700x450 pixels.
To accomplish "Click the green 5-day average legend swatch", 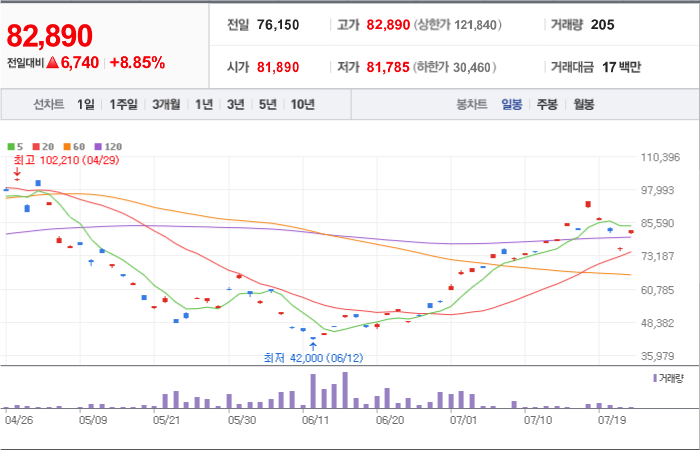I will pyautogui.click(x=10, y=146).
